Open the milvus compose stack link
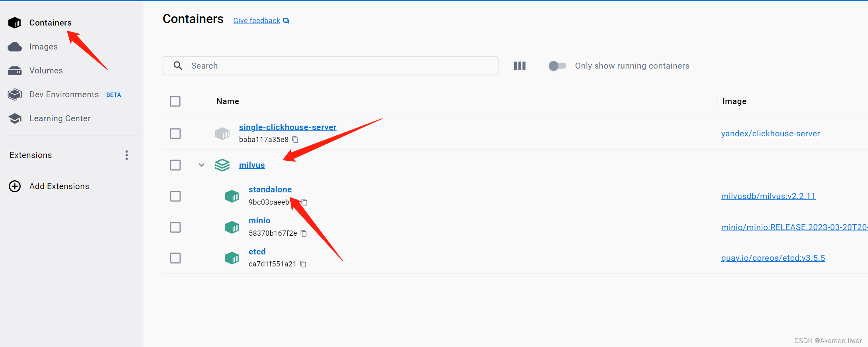The image size is (868, 347). point(252,165)
